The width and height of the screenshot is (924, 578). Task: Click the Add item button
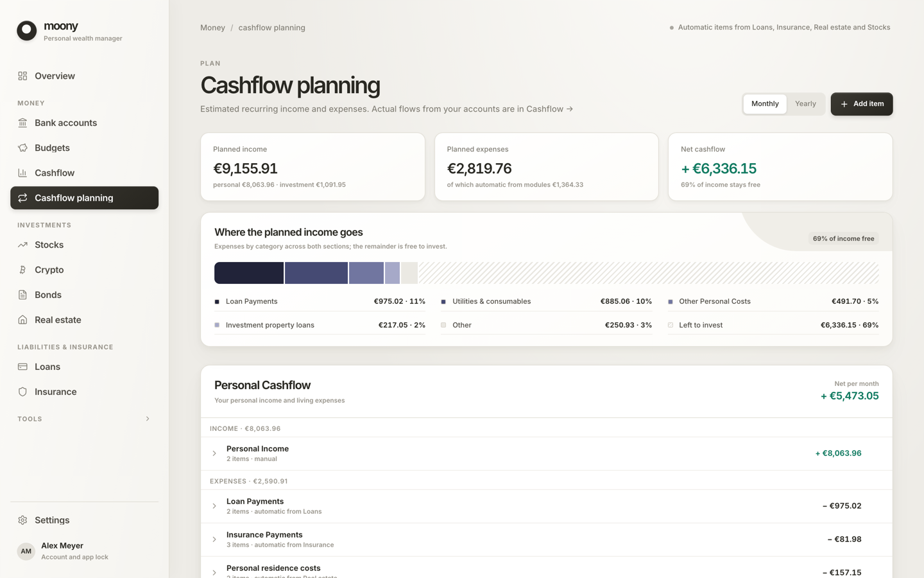click(861, 104)
